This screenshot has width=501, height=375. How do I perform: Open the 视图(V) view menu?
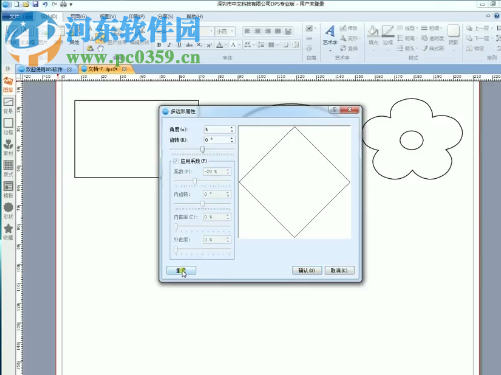point(108,16)
